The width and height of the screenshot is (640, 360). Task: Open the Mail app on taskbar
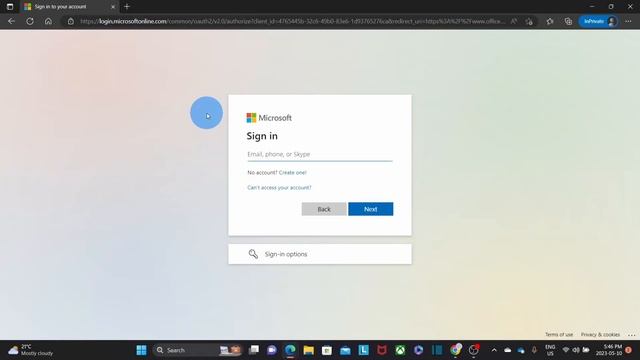pyautogui.click(x=345, y=350)
